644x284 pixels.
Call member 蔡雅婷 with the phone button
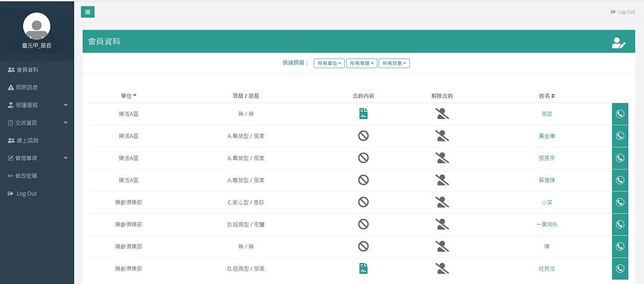pos(620,180)
